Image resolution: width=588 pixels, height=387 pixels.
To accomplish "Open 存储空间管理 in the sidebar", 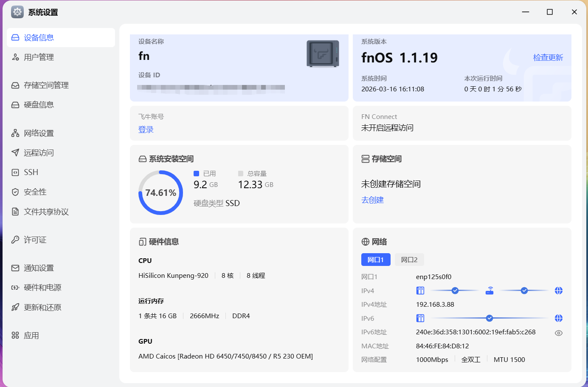I will [46, 85].
